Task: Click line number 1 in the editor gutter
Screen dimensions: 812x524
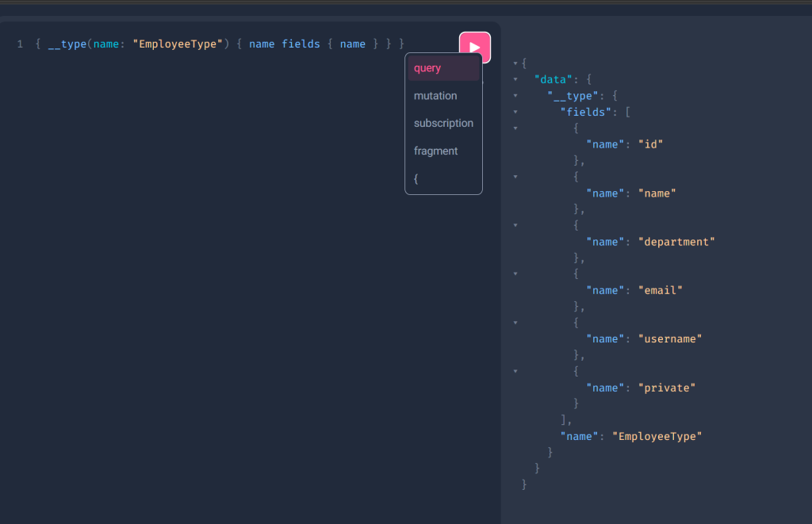Action: 20,44
